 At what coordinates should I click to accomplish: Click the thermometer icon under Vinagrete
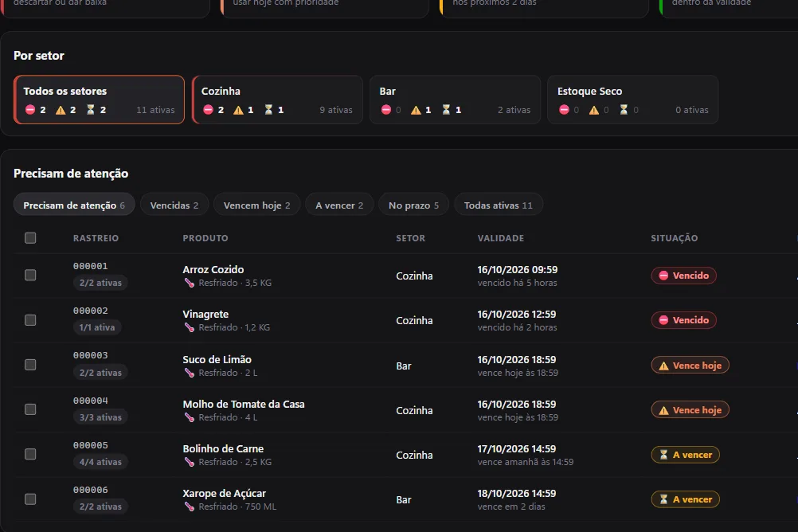pyautogui.click(x=190, y=328)
